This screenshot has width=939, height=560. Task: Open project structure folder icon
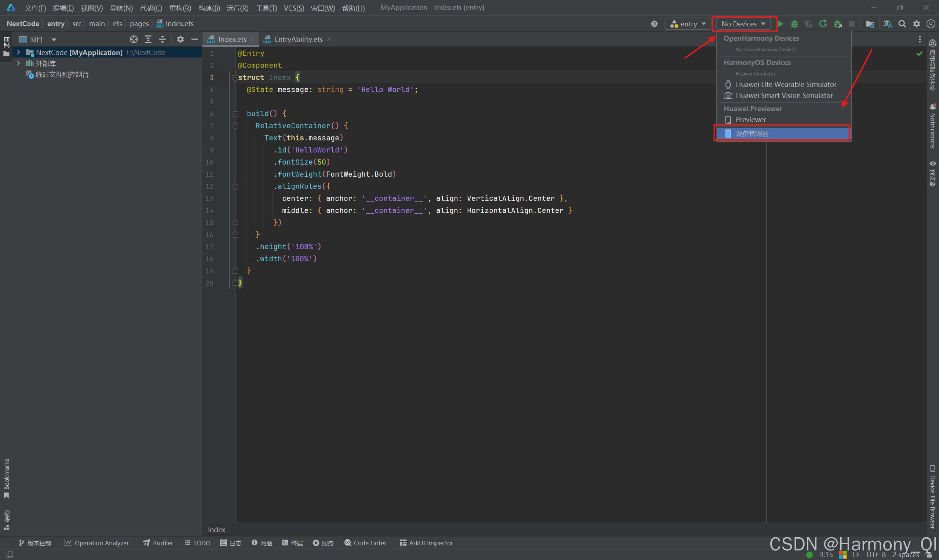tap(870, 24)
